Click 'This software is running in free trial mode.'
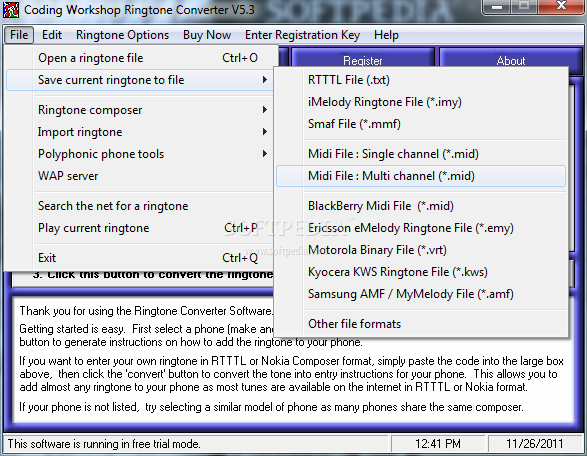The image size is (587, 456). (x=104, y=444)
